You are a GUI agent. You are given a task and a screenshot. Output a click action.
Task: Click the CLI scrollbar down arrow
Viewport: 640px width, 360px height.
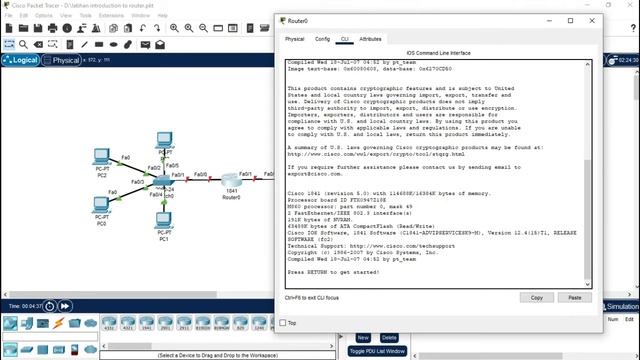pyautogui.click(x=587, y=284)
